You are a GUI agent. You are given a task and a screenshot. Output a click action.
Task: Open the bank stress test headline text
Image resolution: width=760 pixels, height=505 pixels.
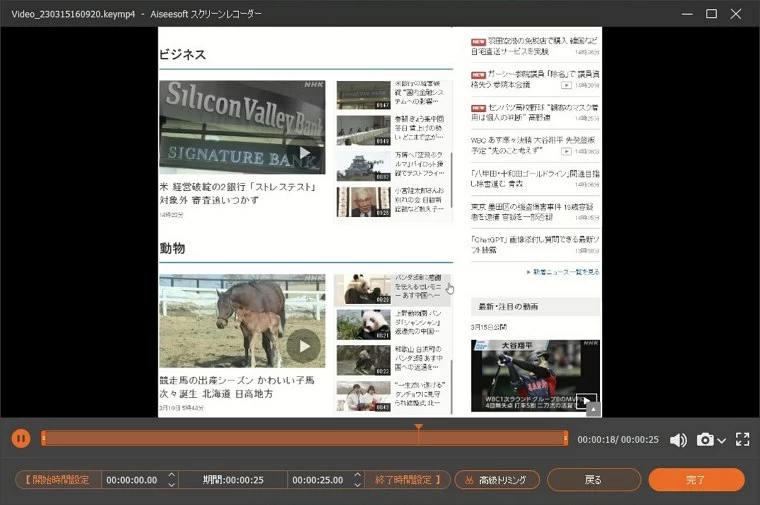[238, 193]
